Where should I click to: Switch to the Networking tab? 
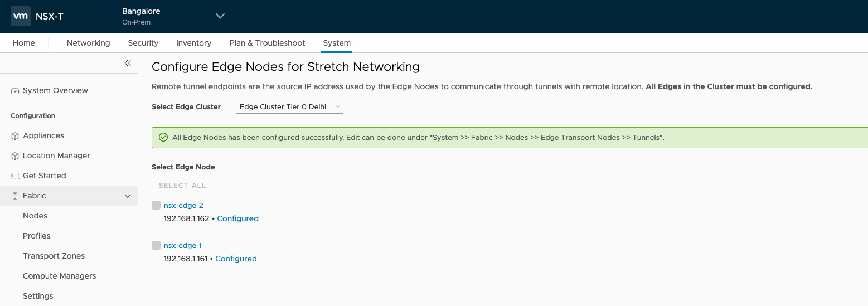click(88, 43)
